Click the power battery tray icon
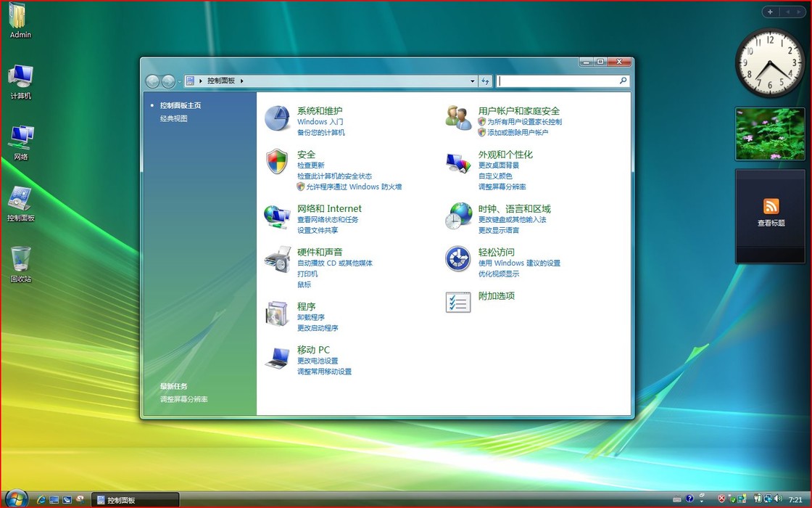812x508 pixels. pos(758,499)
